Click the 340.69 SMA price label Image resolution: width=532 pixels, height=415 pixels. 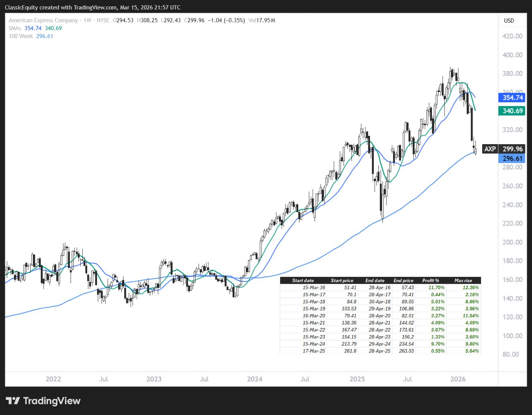(513, 111)
